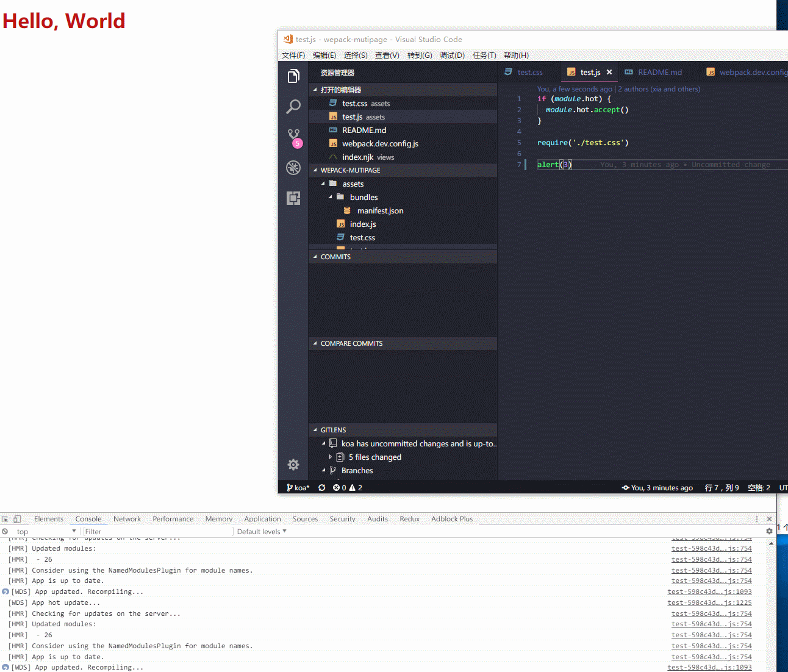Image resolution: width=788 pixels, height=672 pixels.
Task: Collapse the bundles folder
Action: tap(331, 197)
